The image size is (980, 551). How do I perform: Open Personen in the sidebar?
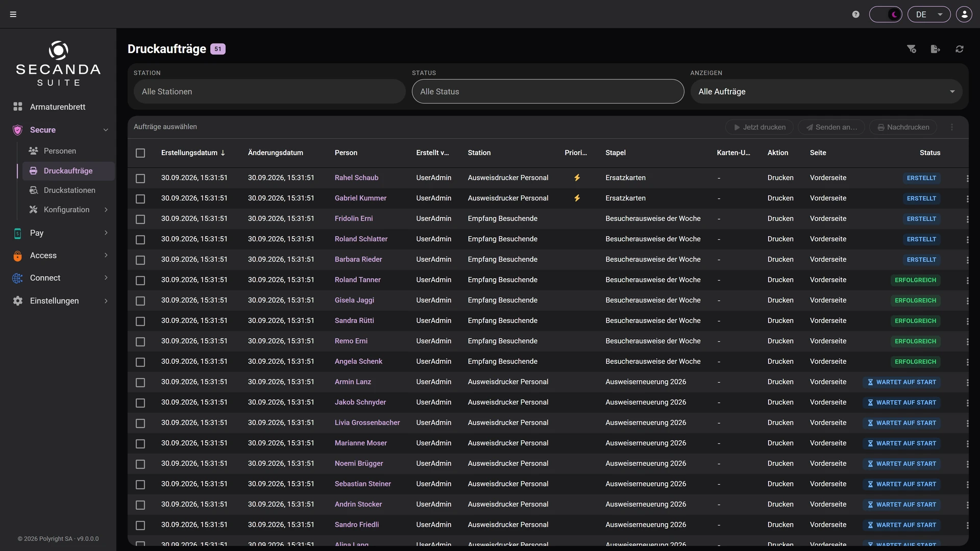[67, 151]
